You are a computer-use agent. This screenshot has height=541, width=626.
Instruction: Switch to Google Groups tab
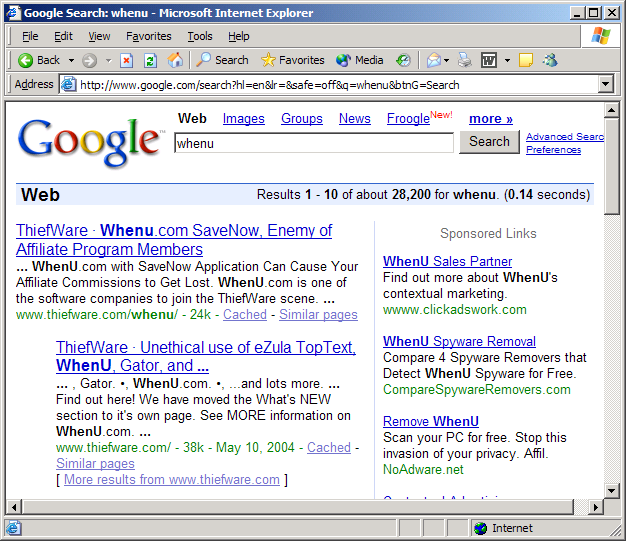(x=301, y=119)
